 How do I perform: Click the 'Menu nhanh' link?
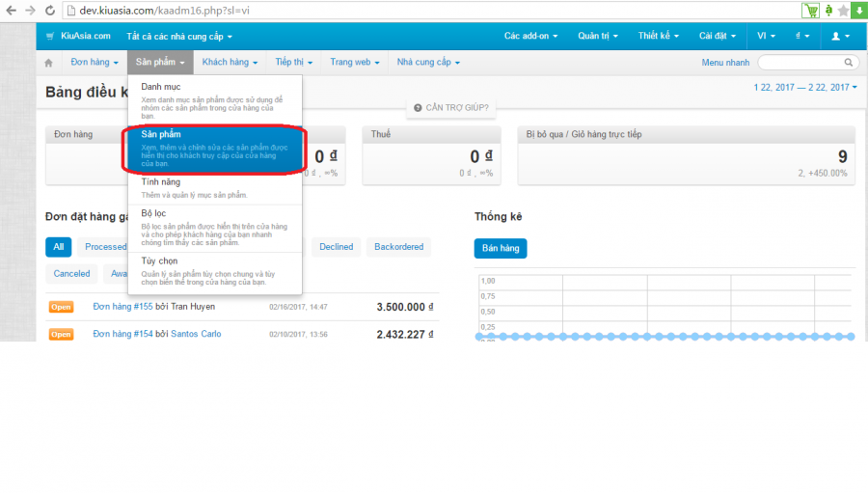tap(725, 63)
